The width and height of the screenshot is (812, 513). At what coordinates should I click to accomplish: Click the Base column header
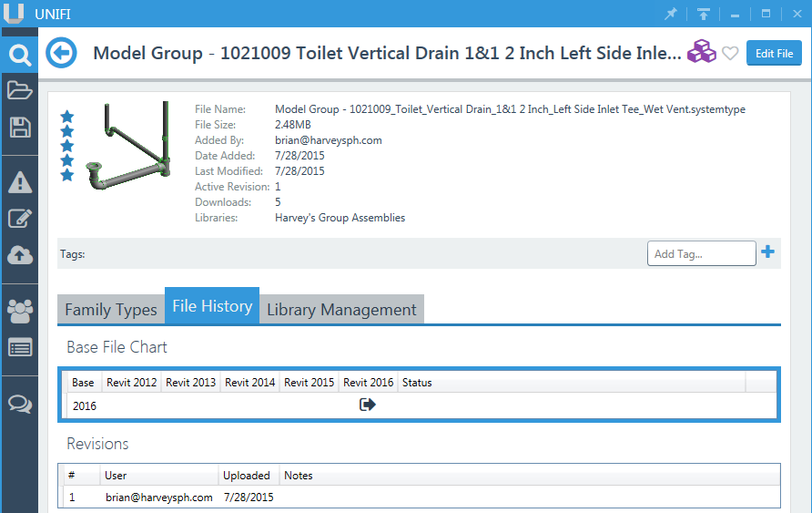point(84,383)
